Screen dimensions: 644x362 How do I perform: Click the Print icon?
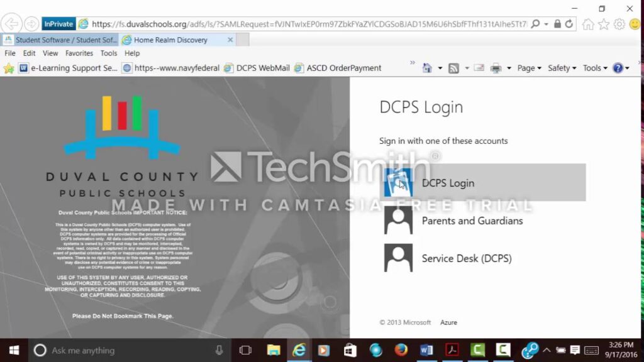(496, 68)
